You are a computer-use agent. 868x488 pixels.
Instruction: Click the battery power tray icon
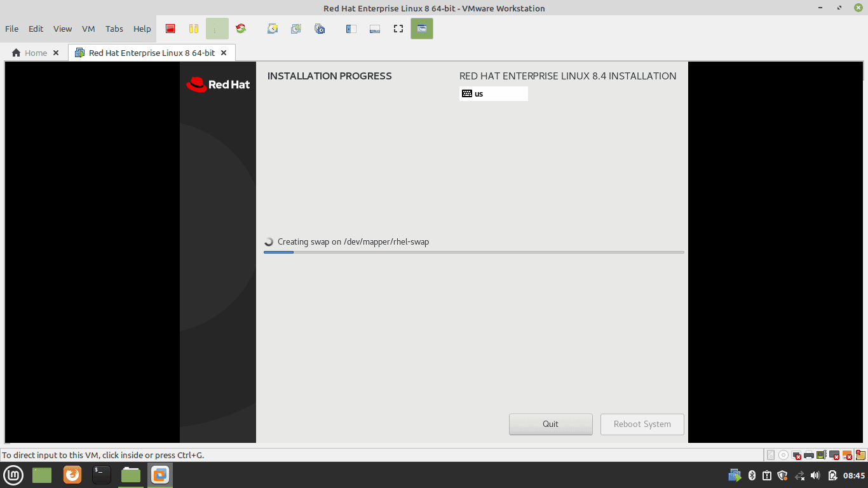[832, 475]
